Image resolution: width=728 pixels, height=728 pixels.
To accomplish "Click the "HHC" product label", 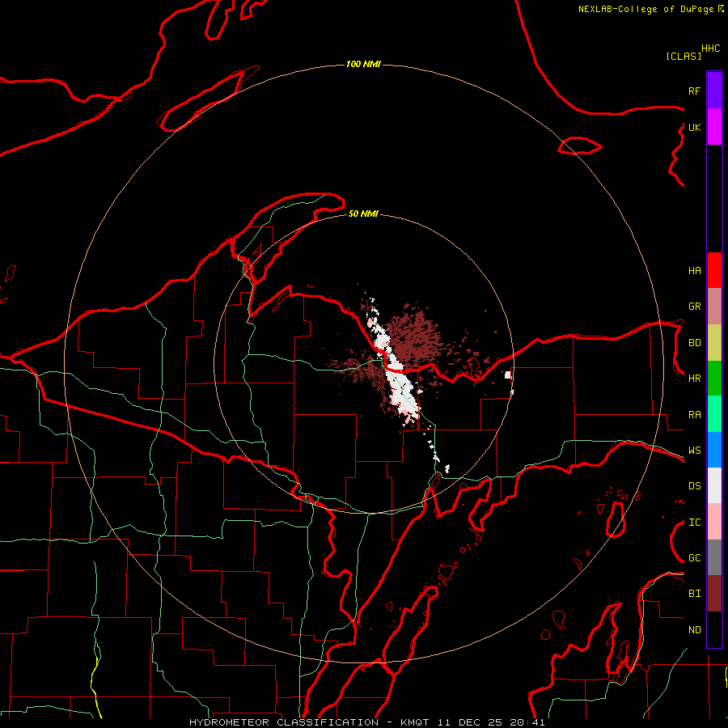I will pyautogui.click(x=710, y=49).
